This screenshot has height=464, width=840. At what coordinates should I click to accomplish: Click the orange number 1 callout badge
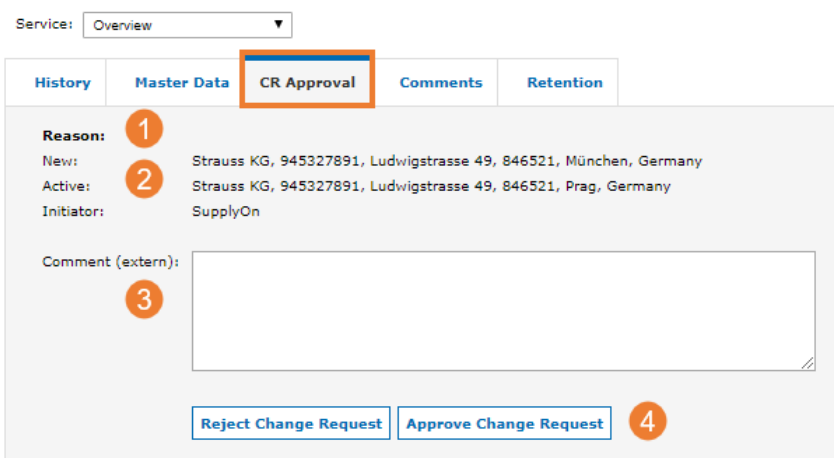point(144,129)
